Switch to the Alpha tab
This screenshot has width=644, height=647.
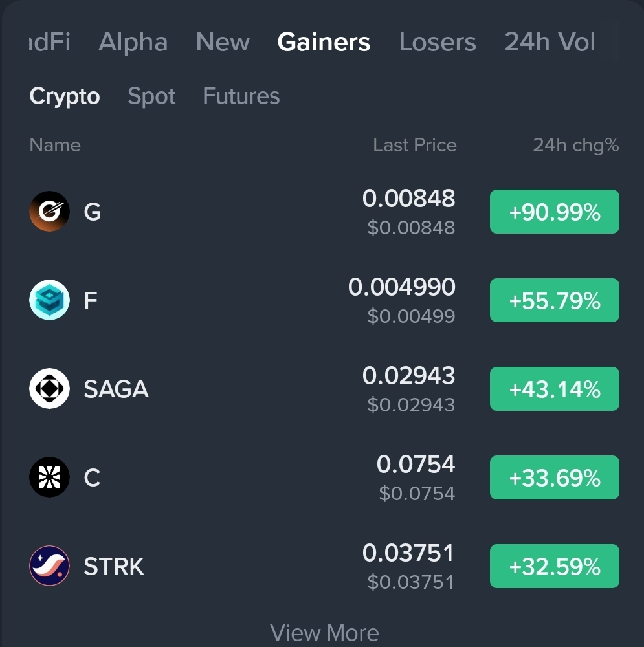pyautogui.click(x=133, y=42)
